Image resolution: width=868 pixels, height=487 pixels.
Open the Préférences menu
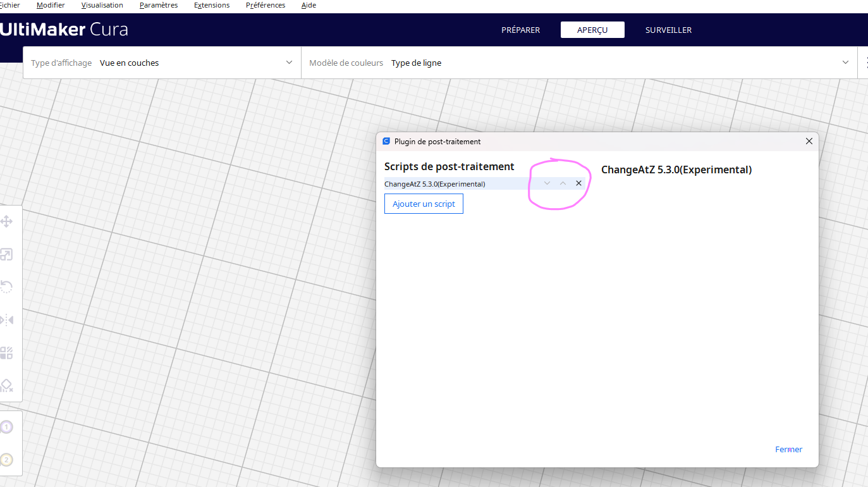pos(265,5)
